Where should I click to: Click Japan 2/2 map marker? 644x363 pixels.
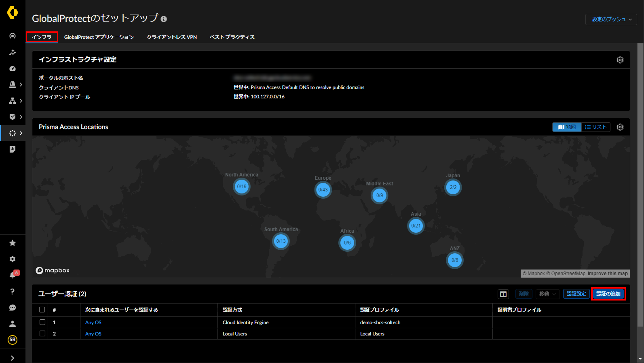click(453, 187)
